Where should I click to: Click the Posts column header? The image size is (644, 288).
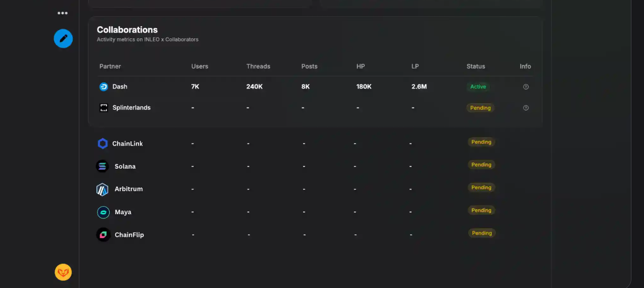309,67
